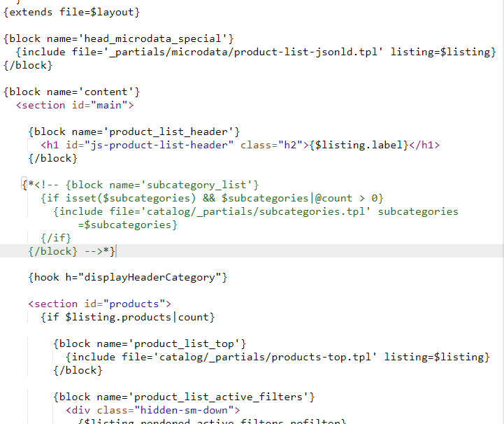This screenshot has height=424, width=504.
Task: Place cursor on '{extends file=$layout}' line
Action: click(x=72, y=12)
